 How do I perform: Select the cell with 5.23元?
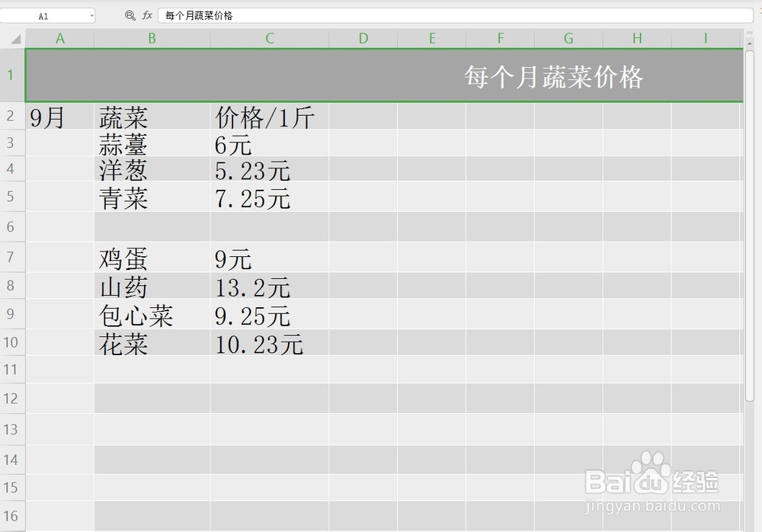point(270,168)
